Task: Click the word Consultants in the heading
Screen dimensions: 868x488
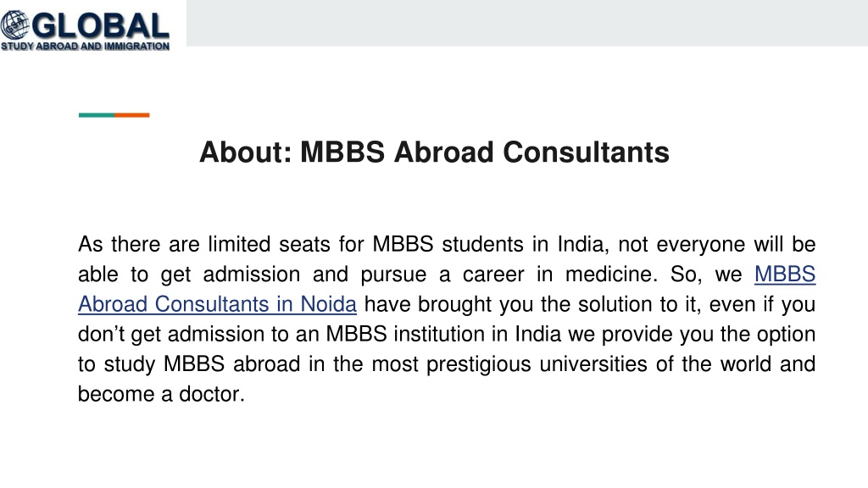Action: point(587,152)
